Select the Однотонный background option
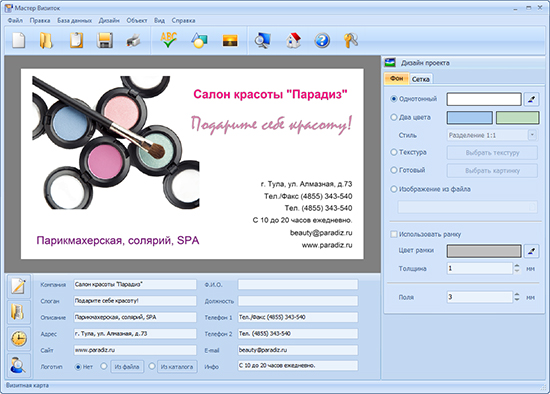 [x=394, y=99]
